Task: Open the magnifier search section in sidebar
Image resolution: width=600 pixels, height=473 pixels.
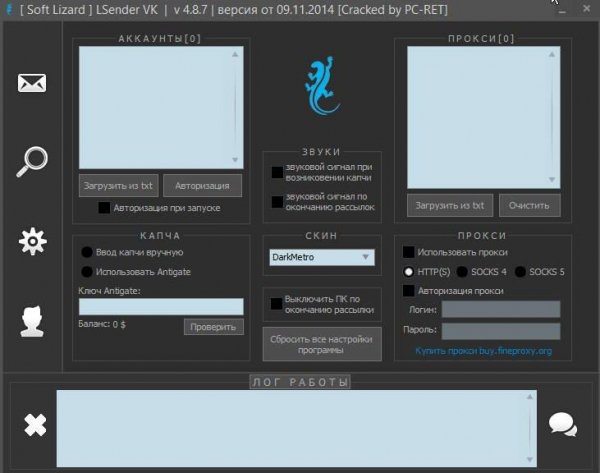Action: pos(32,161)
